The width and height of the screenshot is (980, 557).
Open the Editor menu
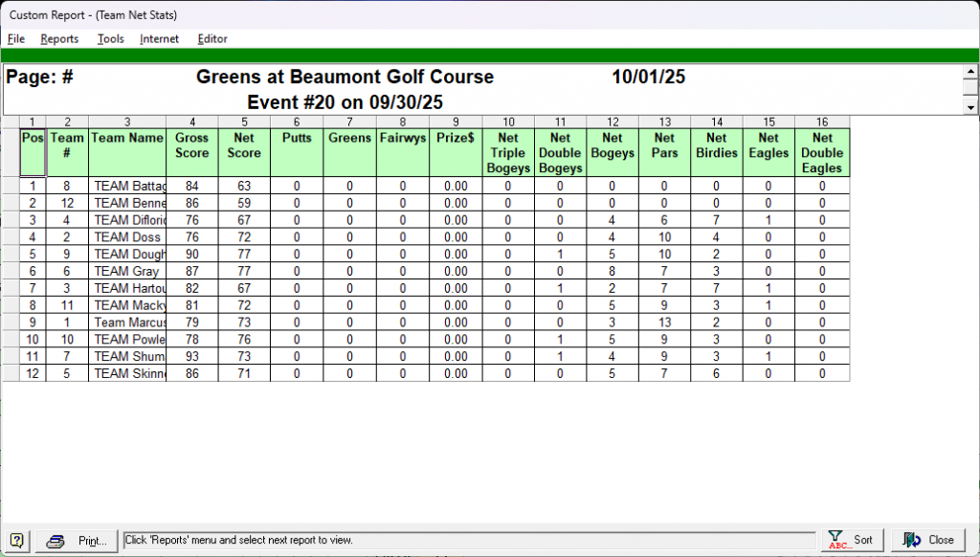pos(212,39)
